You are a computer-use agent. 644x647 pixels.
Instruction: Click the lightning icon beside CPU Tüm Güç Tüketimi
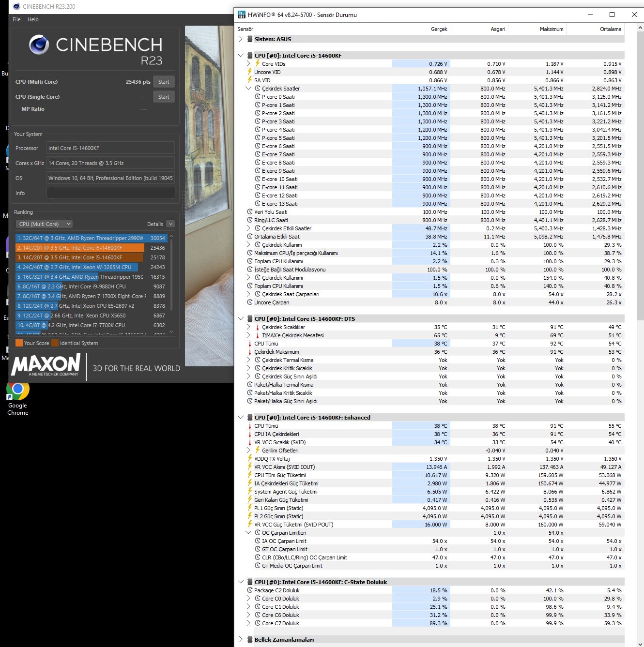click(250, 475)
